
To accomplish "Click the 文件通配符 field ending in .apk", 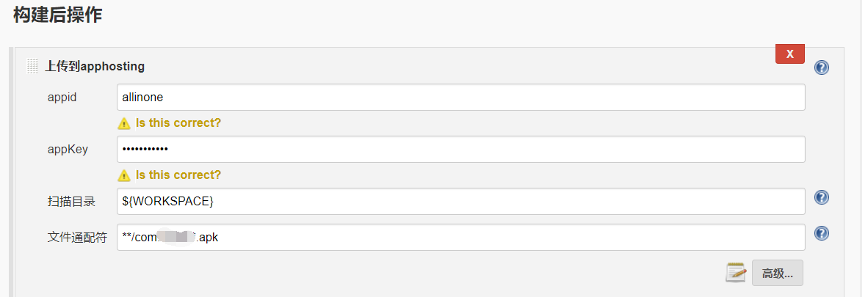I will (460, 238).
